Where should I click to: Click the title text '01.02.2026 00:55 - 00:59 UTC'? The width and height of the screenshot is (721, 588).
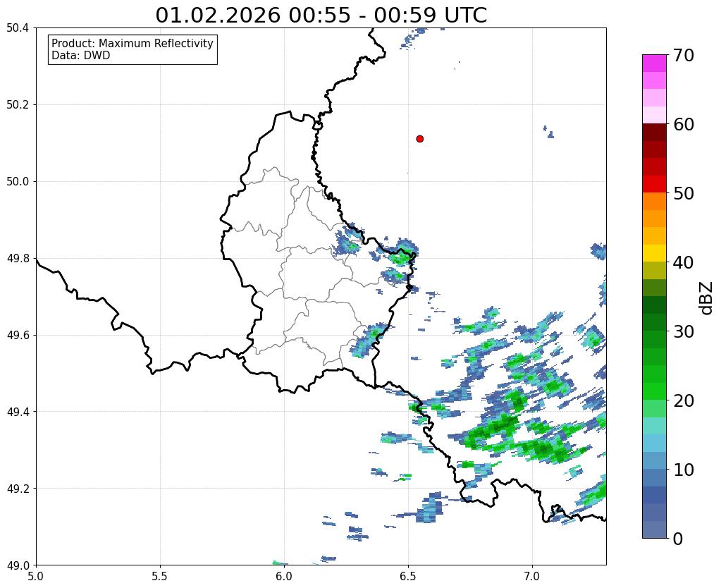321,16
